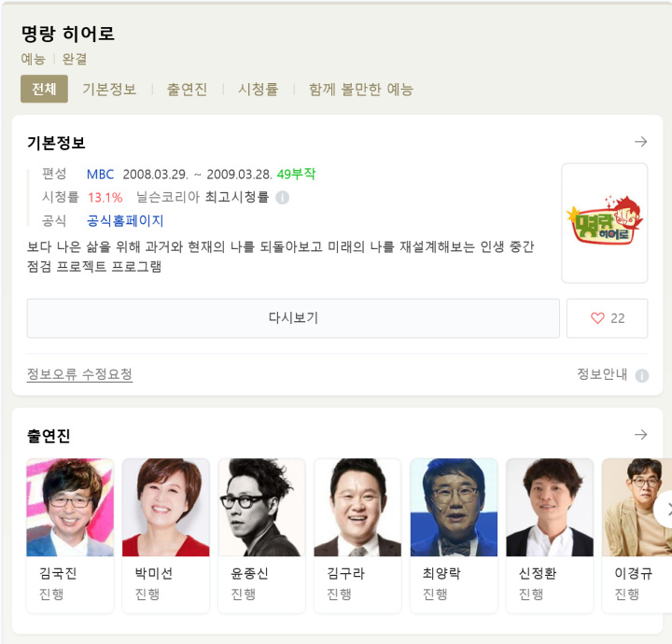Select 신정환 cast card
This screenshot has height=644, width=672.
point(550,536)
